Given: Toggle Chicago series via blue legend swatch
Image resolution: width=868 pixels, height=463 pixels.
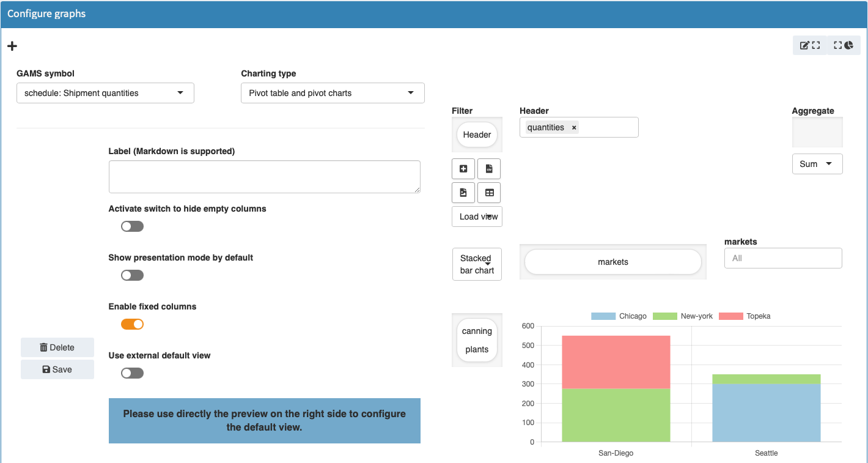Looking at the screenshot, I should coord(603,316).
